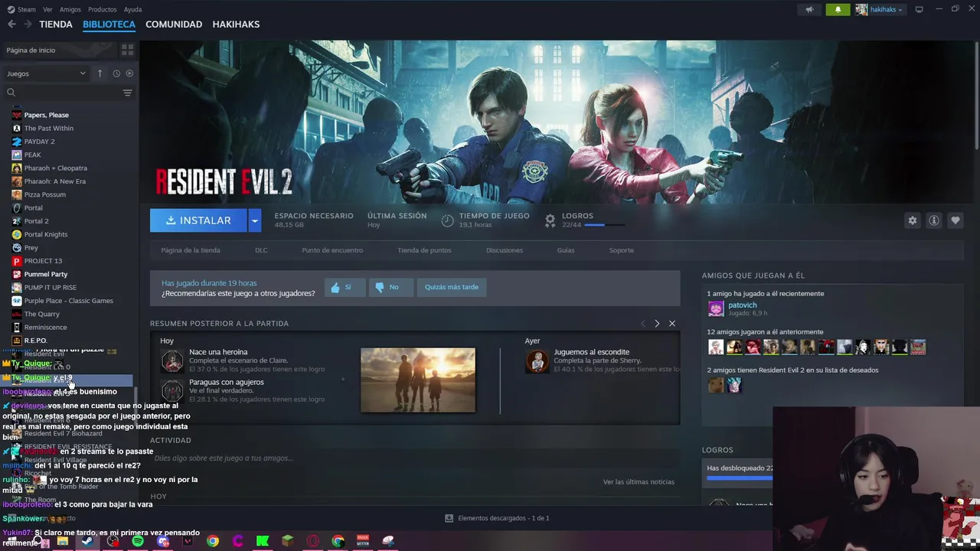Click the Logros 22/44 progress bar
Image resolution: width=980 pixels, height=551 pixels.
click(x=605, y=225)
